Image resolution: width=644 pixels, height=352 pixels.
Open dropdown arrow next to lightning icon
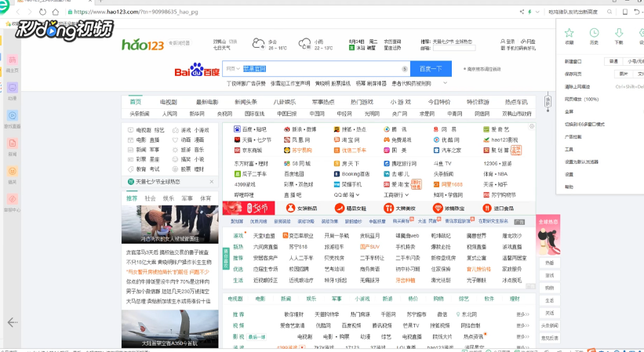(537, 12)
